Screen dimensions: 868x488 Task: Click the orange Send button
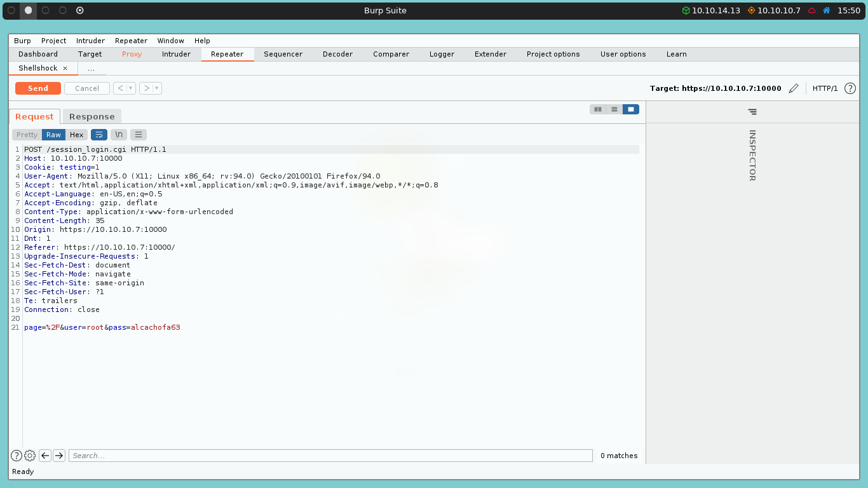point(38,88)
